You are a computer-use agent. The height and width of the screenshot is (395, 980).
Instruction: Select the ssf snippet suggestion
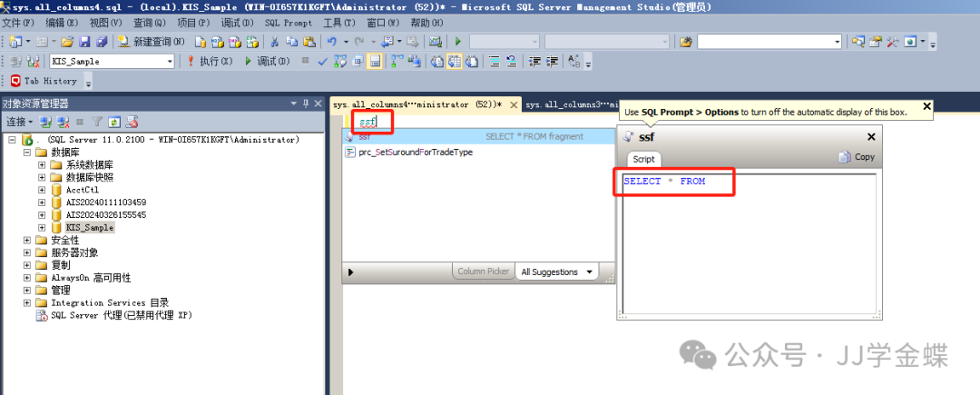[479, 136]
